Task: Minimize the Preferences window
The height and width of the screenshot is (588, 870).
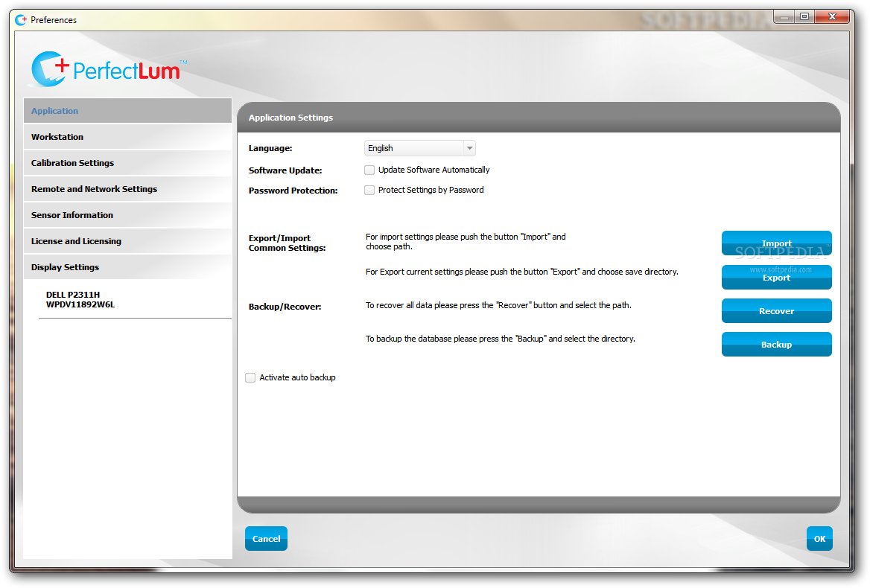Action: point(784,17)
